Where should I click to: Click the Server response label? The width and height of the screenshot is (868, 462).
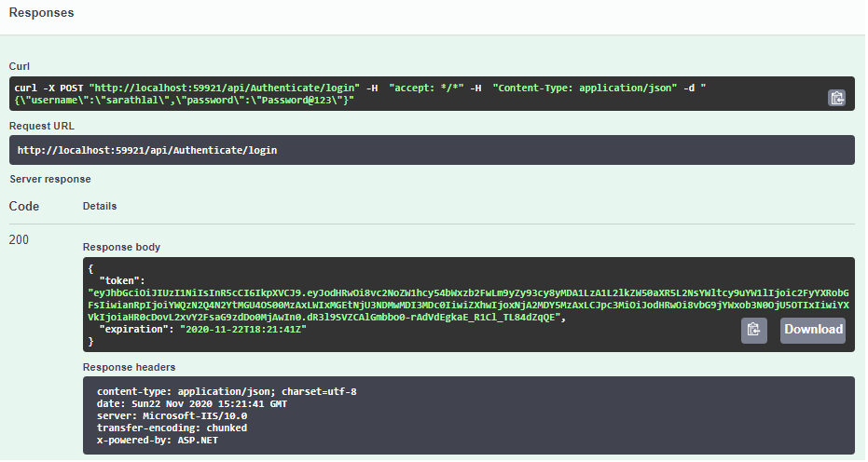pos(50,179)
